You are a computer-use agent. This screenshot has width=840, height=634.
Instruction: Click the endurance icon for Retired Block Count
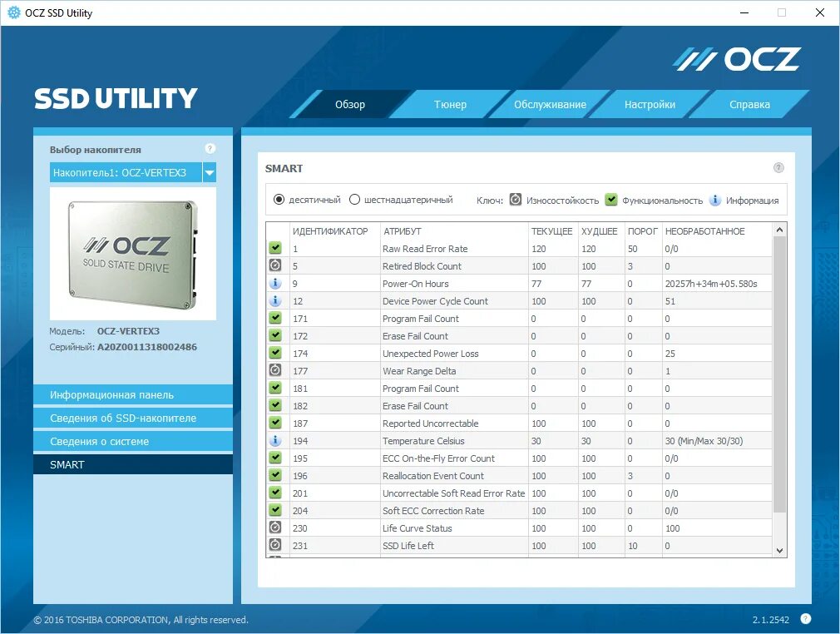click(274, 265)
